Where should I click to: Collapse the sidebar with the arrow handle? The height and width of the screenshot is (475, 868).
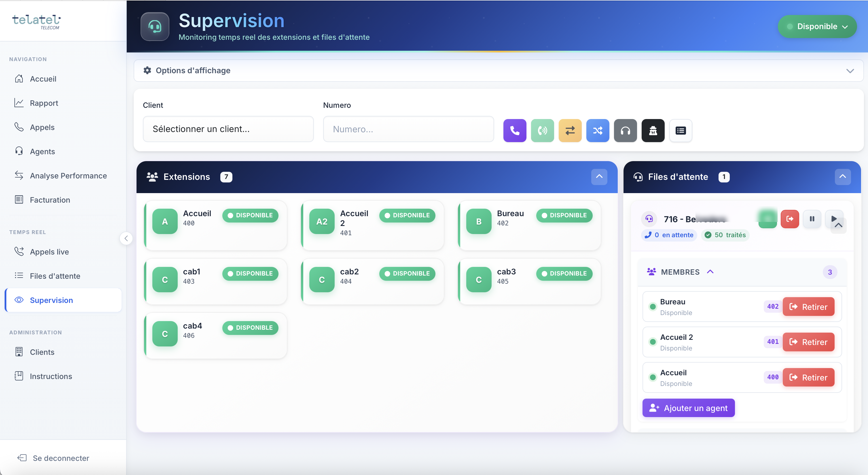(x=126, y=238)
